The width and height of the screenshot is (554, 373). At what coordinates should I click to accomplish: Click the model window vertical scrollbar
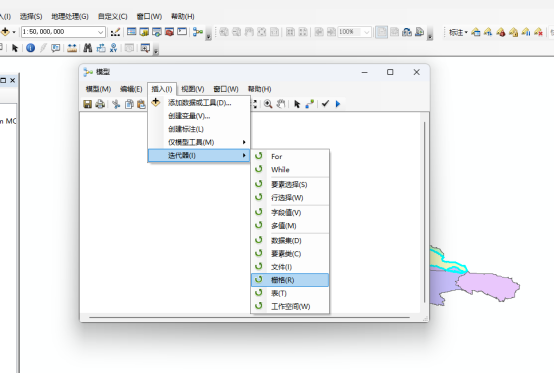point(424,212)
